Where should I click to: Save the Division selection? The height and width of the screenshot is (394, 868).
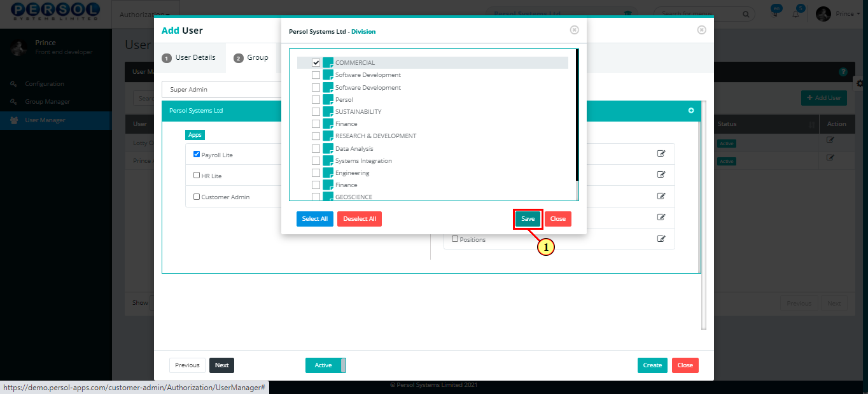tap(528, 219)
